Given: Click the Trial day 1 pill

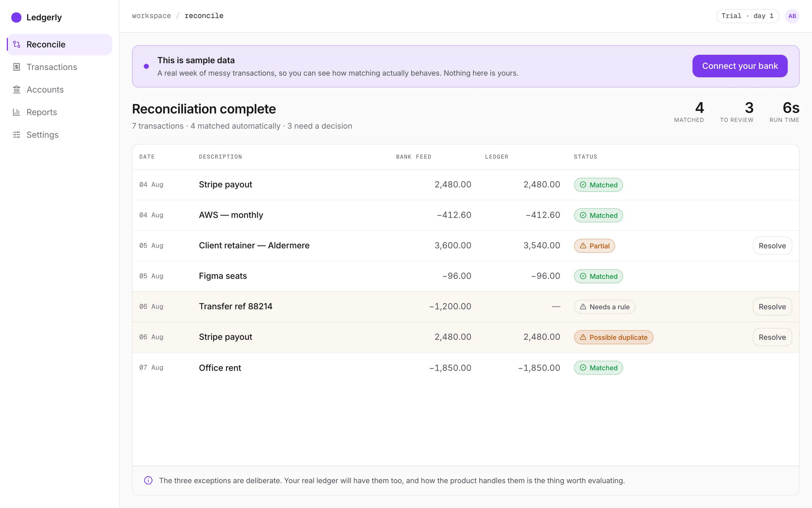Looking at the screenshot, I should [747, 16].
